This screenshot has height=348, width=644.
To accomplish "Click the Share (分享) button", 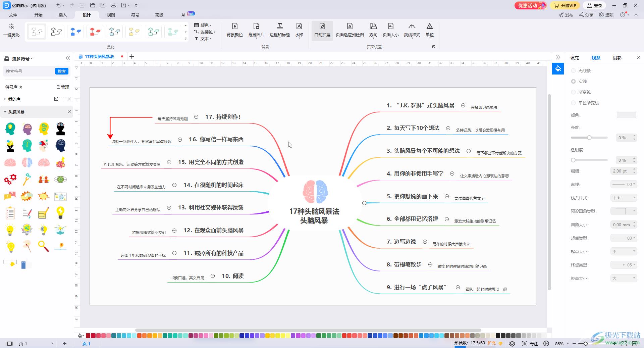I will click(586, 15).
